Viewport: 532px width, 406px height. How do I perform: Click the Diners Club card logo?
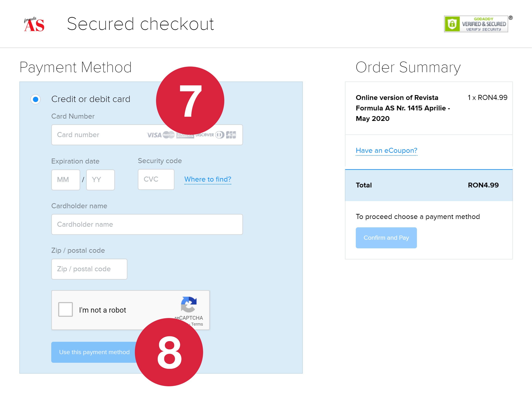219,135
